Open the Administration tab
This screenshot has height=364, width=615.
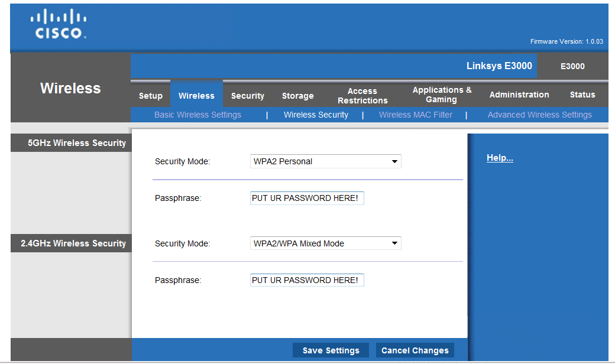pos(519,95)
